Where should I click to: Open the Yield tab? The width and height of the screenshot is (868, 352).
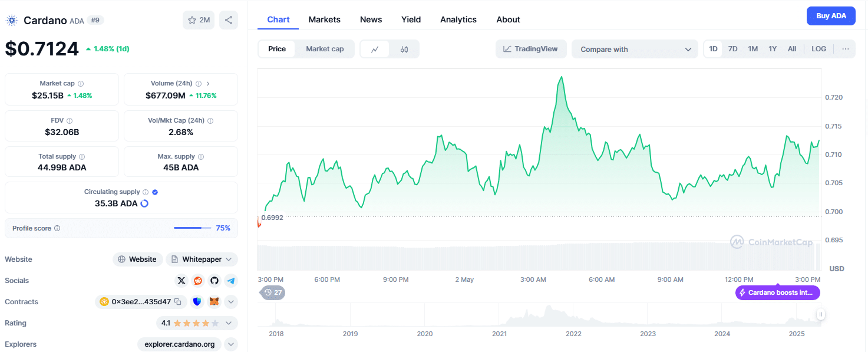pyautogui.click(x=411, y=19)
